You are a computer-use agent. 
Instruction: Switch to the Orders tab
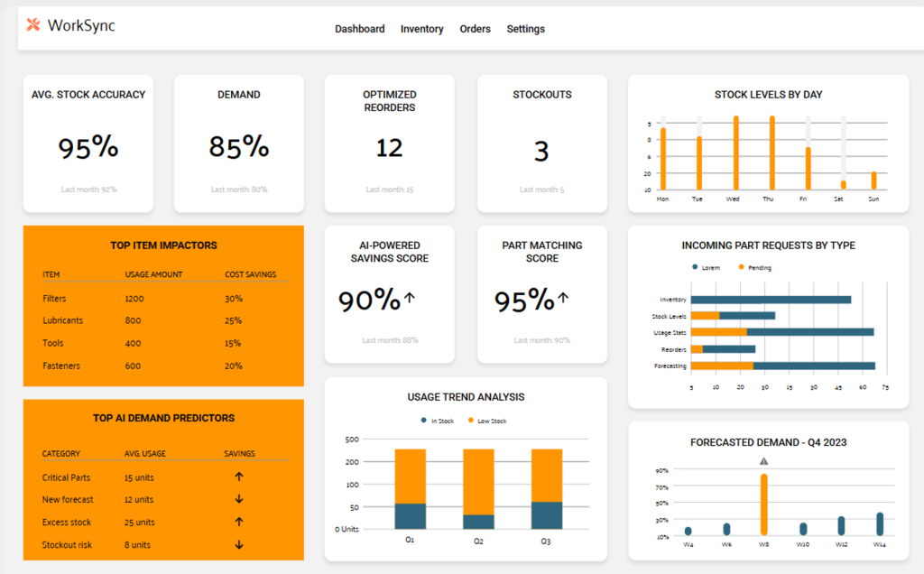476,28
